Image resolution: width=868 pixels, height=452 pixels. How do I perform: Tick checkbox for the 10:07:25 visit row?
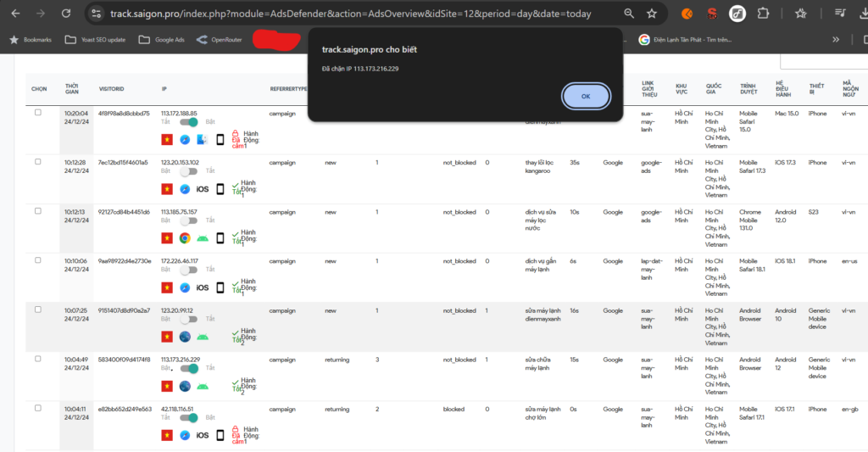(x=38, y=310)
